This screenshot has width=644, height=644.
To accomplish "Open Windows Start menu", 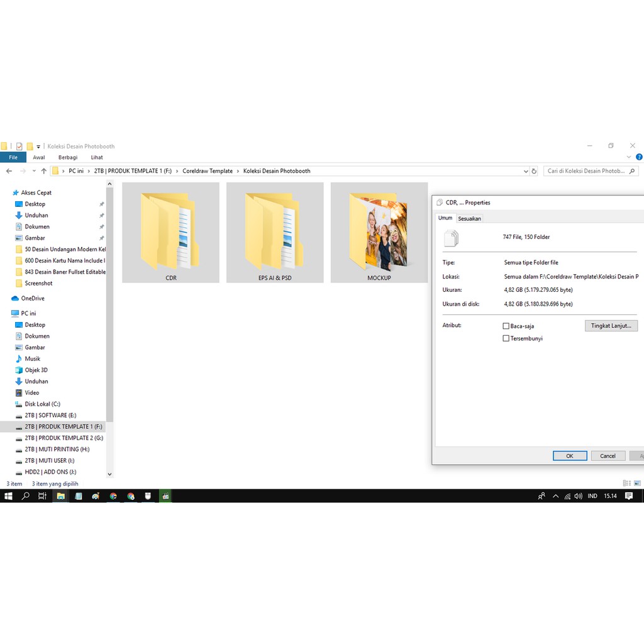I will (x=8, y=496).
